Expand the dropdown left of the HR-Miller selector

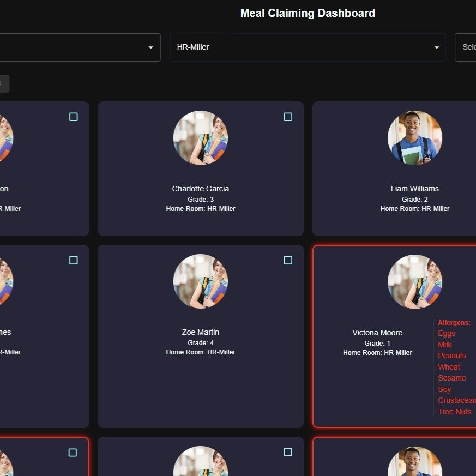click(80, 47)
